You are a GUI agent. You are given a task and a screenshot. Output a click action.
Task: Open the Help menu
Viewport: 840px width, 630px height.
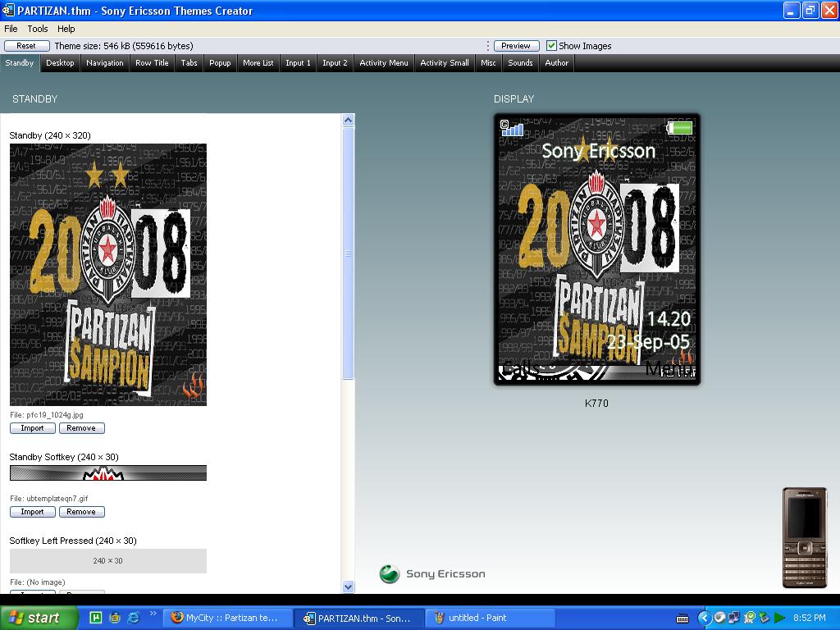(66, 29)
